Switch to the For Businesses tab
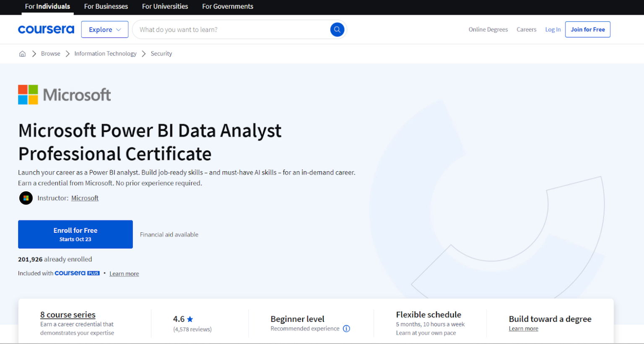This screenshot has height=344, width=644. [x=106, y=6]
